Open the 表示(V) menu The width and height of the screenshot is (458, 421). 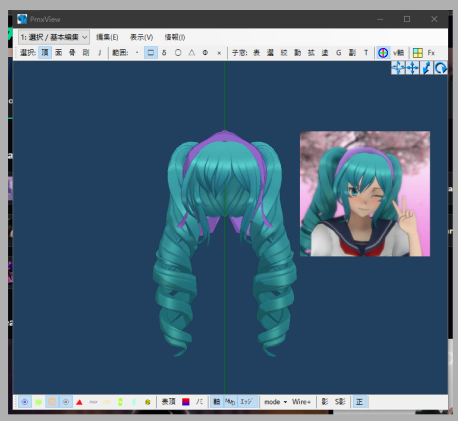(x=141, y=37)
